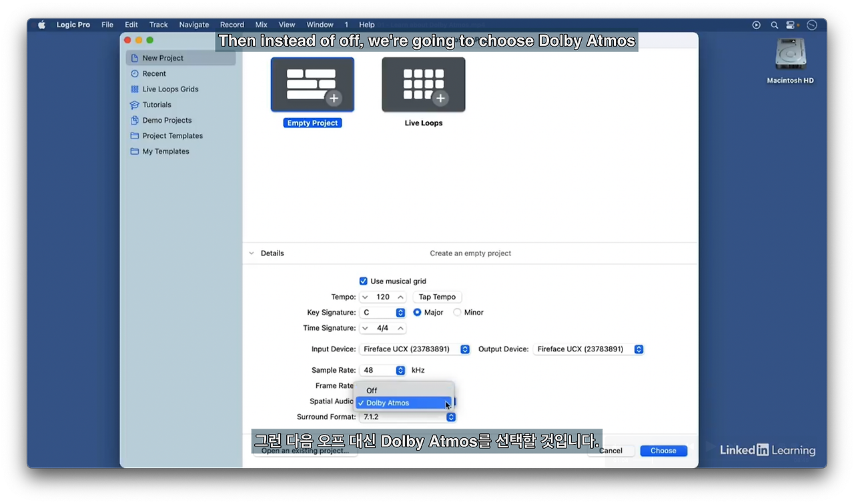Select the Major radio button
Screen dimensions: 854x504
pos(418,312)
